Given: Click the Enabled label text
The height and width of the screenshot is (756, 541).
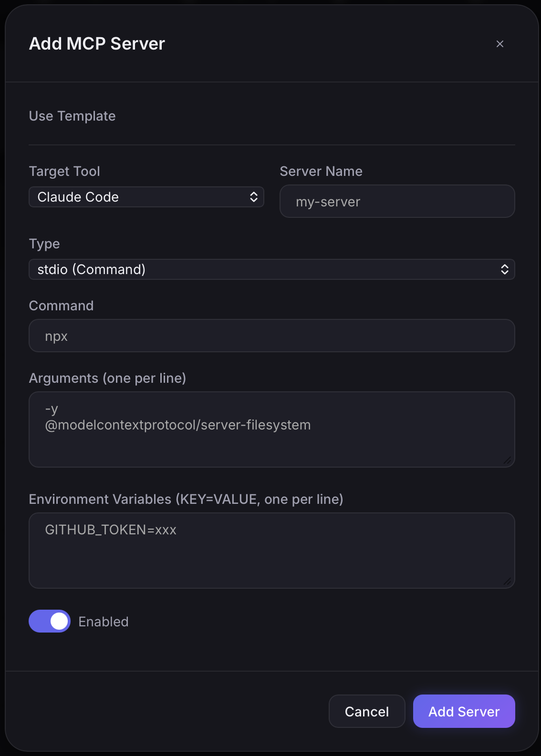Looking at the screenshot, I should coord(104,622).
